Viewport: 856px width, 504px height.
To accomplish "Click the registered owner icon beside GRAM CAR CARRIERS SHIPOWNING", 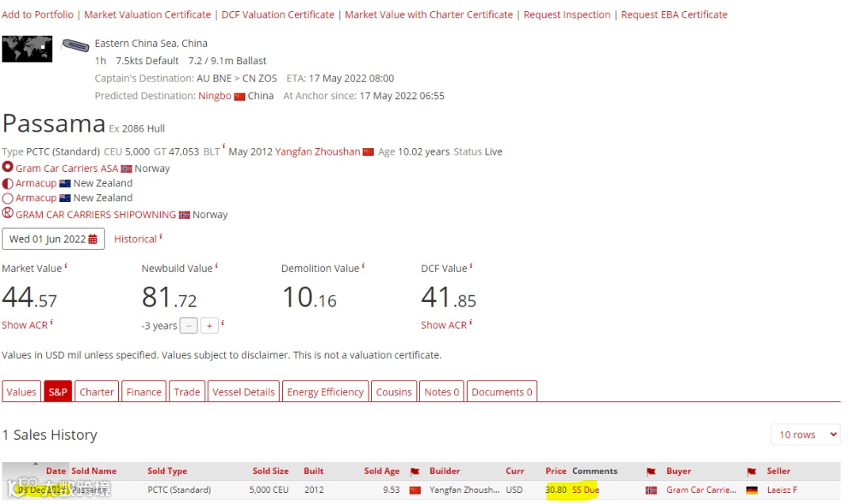I will click(8, 213).
